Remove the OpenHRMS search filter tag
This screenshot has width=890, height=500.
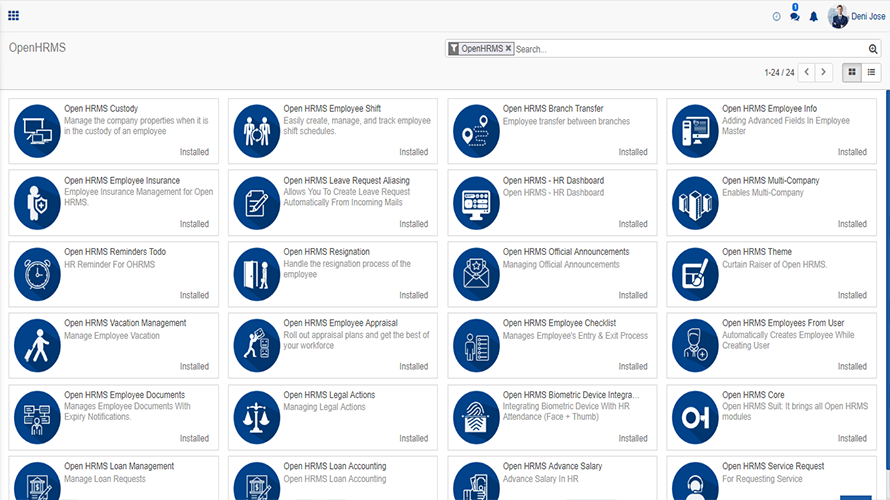click(508, 48)
